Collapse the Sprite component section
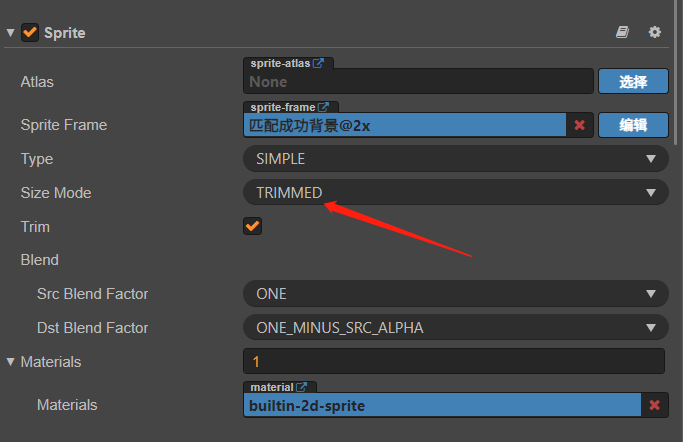This screenshot has height=442, width=683. click(10, 32)
